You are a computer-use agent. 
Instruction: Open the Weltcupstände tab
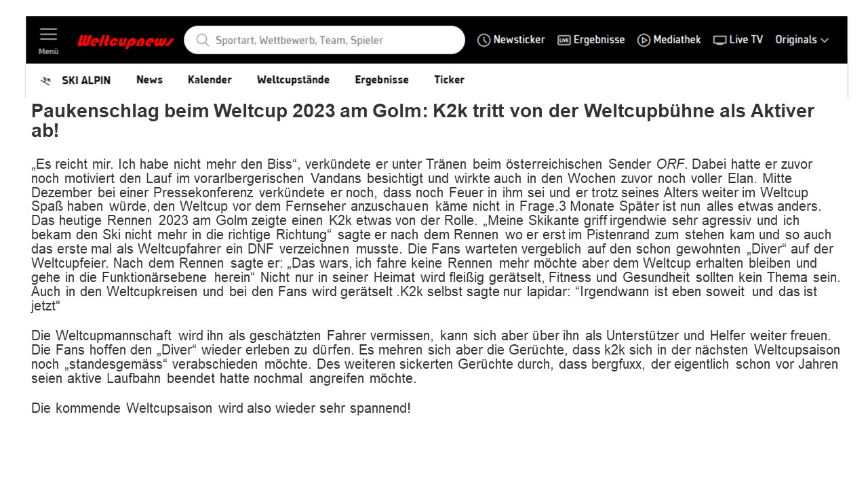293,80
